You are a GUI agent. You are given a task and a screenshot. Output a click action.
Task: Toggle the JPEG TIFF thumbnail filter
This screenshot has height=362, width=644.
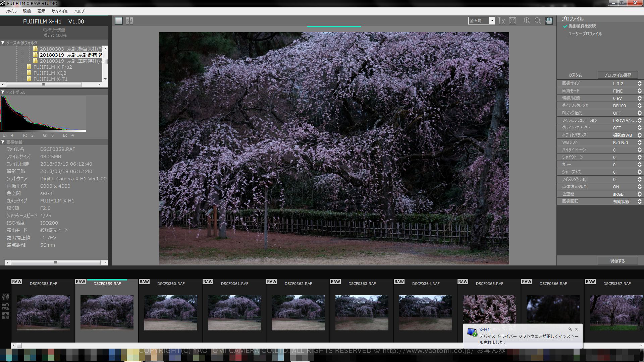6,297
